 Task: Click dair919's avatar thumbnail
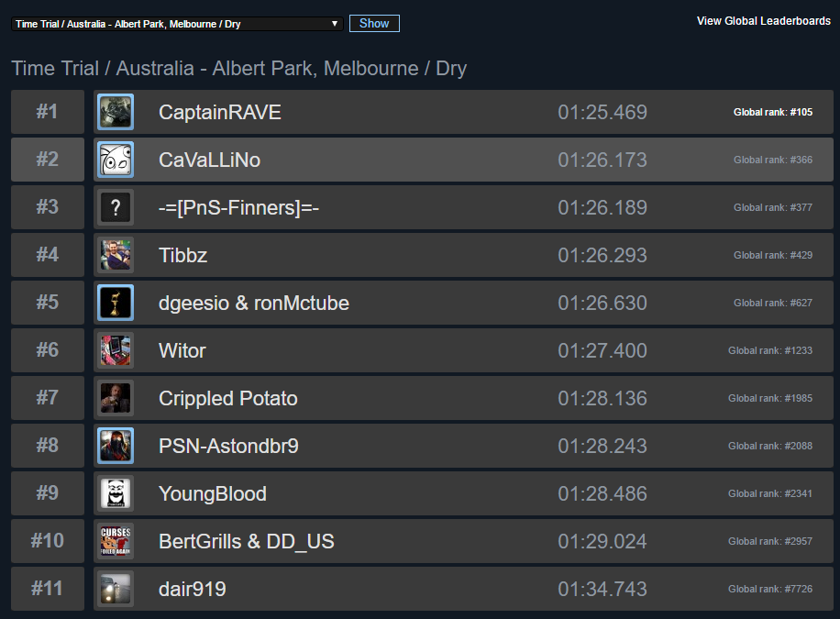tap(116, 589)
